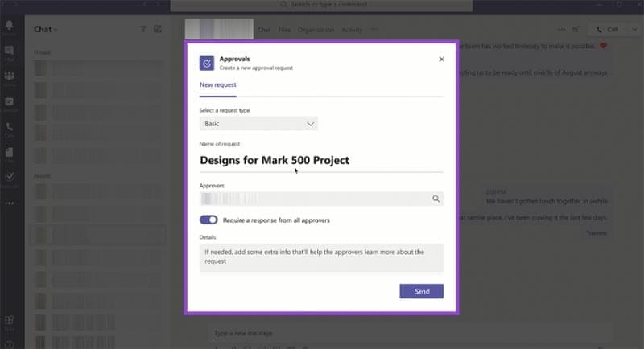Open Calls in Teams sidebar
Viewport: 644px width, 349px height.
coord(9,128)
